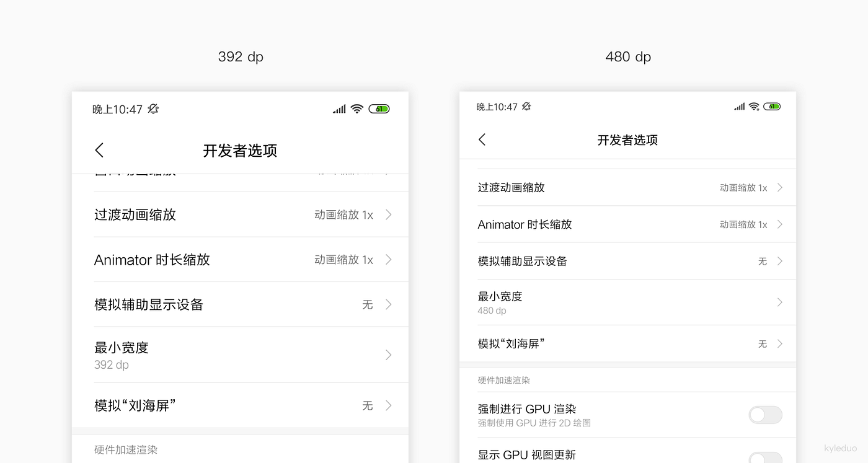Image resolution: width=868 pixels, height=463 pixels.
Task: Open chevron for Animator 时长缩放 in 480 dp screen
Action: [x=780, y=224]
